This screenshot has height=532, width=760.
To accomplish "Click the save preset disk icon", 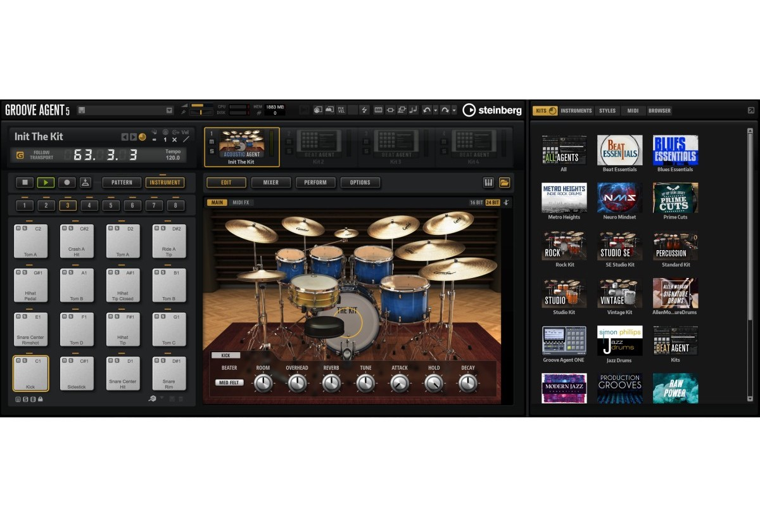I will pos(82,110).
